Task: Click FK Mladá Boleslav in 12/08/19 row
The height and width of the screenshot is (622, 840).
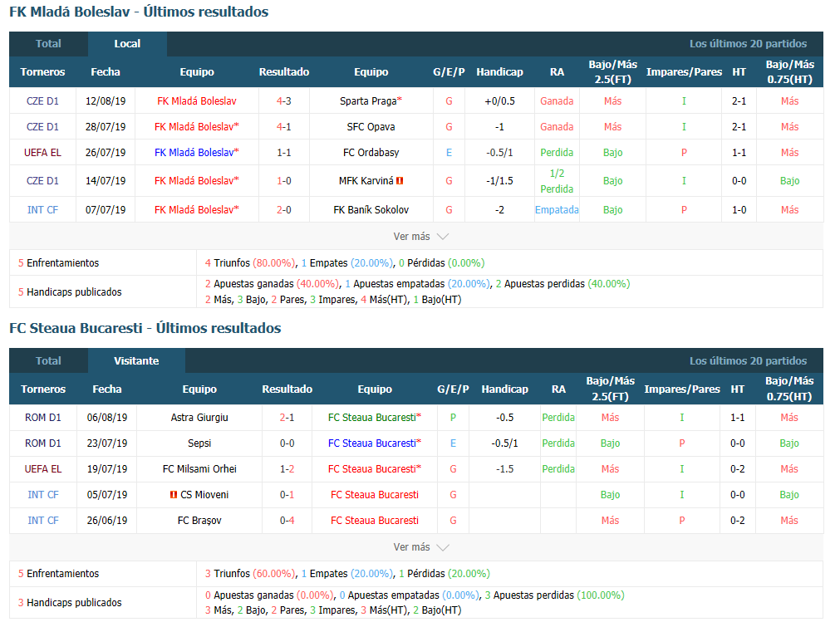Action: (197, 100)
